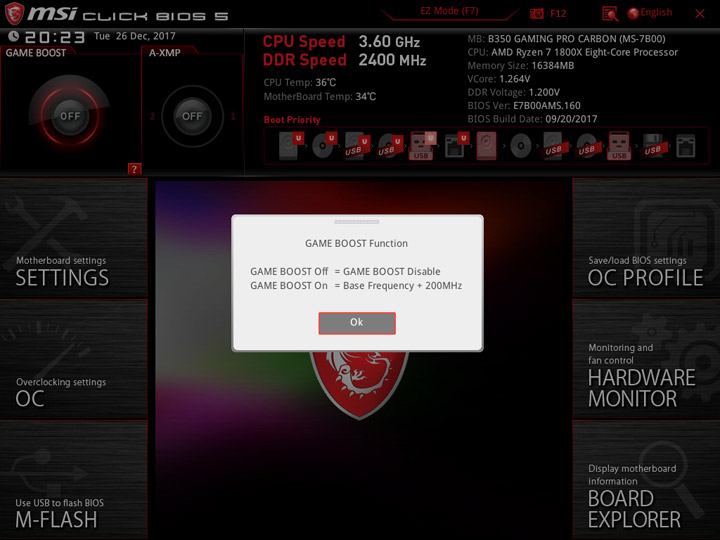Viewport: 720px width, 540px height.
Task: Select the UEFI USB hard disk boot device
Action: [357, 146]
